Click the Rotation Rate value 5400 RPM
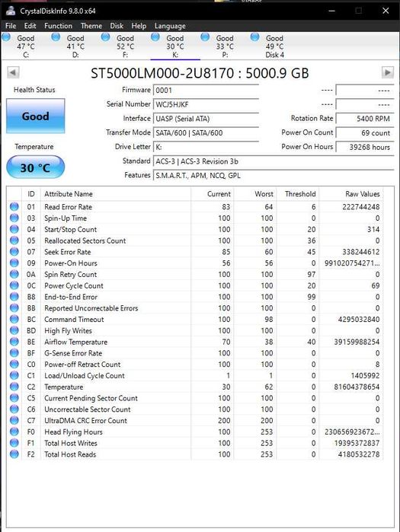This screenshot has width=400, height=532. (x=365, y=119)
